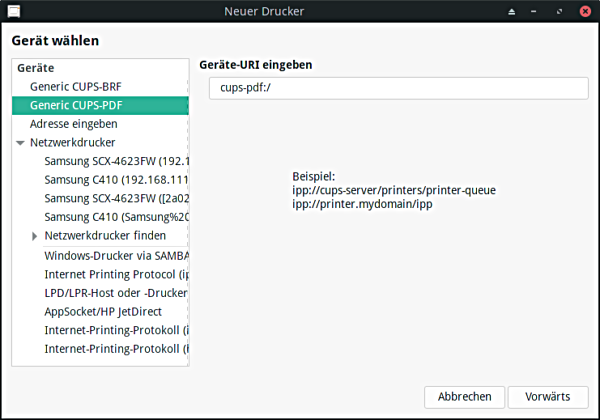The height and width of the screenshot is (420, 600).
Task: Choose Windows-Drucker via SAMBA
Action: tap(116, 255)
